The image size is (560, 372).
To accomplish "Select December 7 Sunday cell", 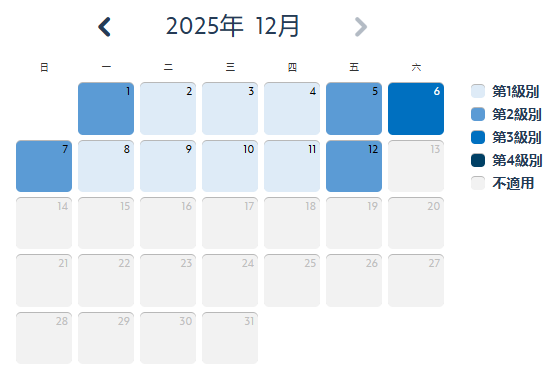I will point(44,166).
